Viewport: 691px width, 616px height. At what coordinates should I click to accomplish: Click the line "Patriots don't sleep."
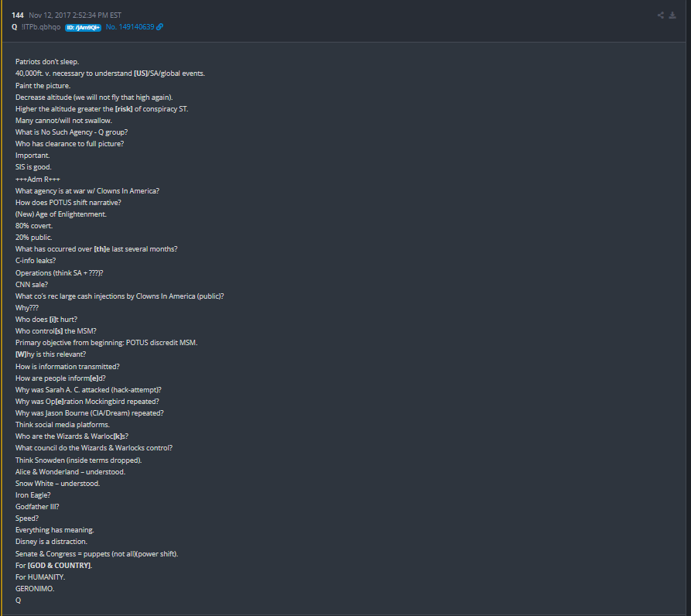[x=47, y=62]
